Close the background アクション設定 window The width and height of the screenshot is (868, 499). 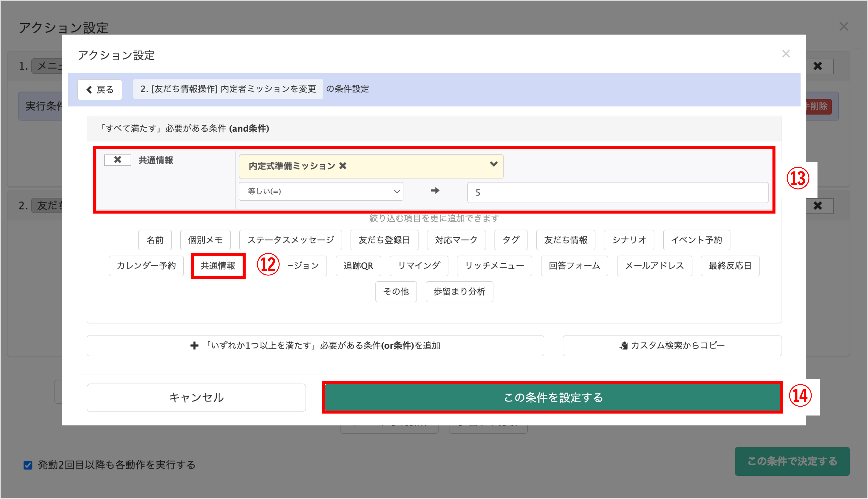tap(844, 26)
